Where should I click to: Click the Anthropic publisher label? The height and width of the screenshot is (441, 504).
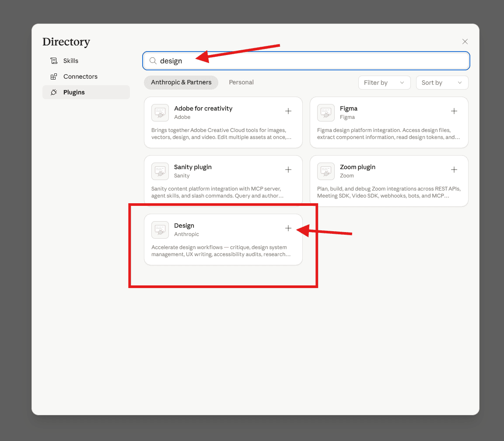[186, 234]
